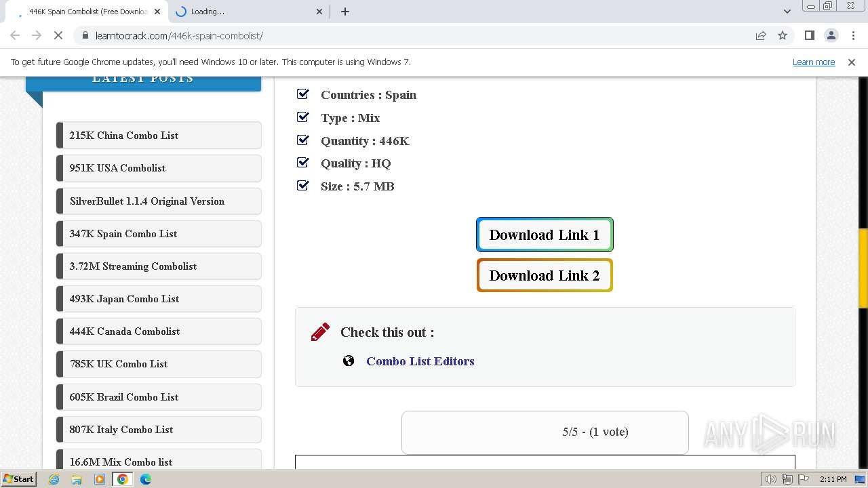Open the Learn more link

(x=814, y=62)
